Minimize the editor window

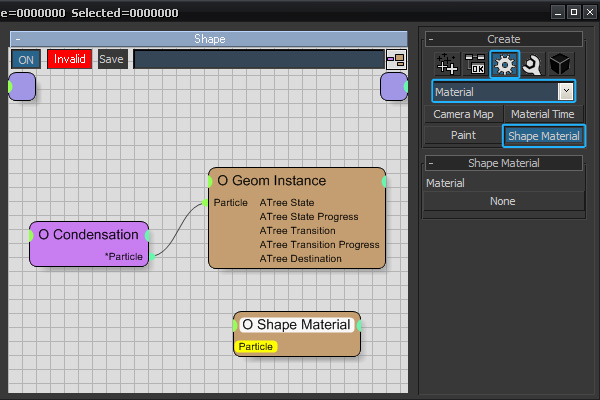pyautogui.click(x=558, y=12)
